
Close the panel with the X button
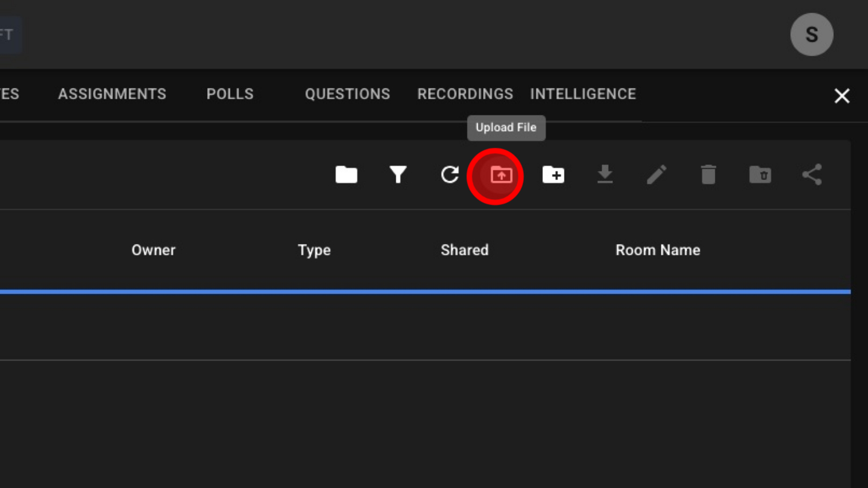click(x=842, y=96)
